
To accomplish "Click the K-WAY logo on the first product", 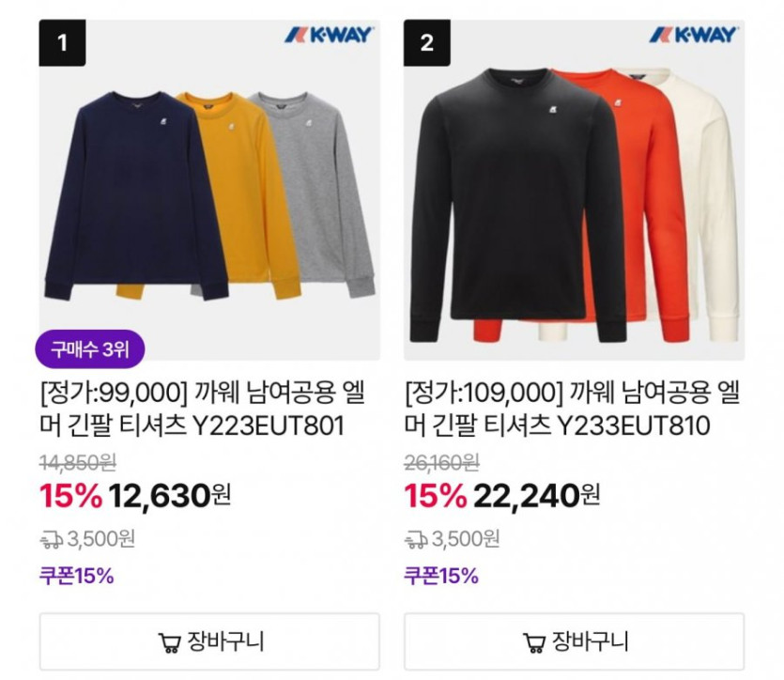I will (x=329, y=35).
